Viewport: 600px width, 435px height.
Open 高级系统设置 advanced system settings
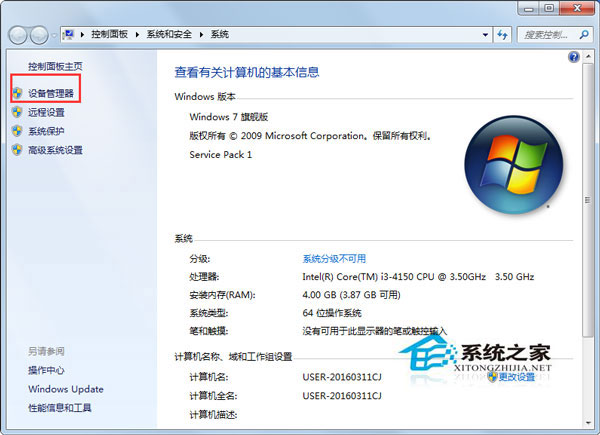[x=55, y=150]
